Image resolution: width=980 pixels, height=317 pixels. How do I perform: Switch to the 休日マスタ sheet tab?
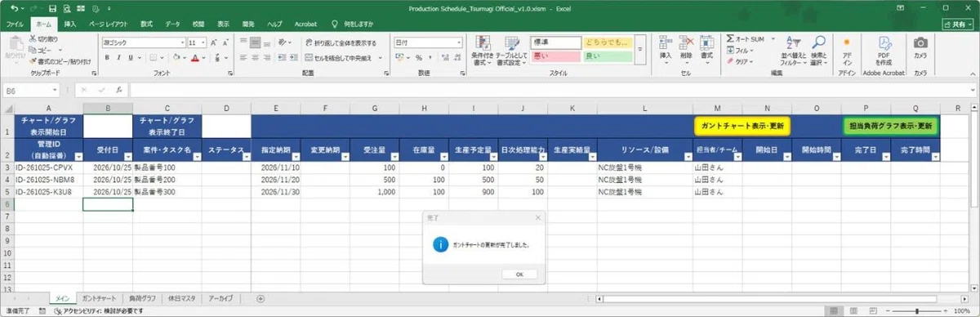click(x=180, y=298)
